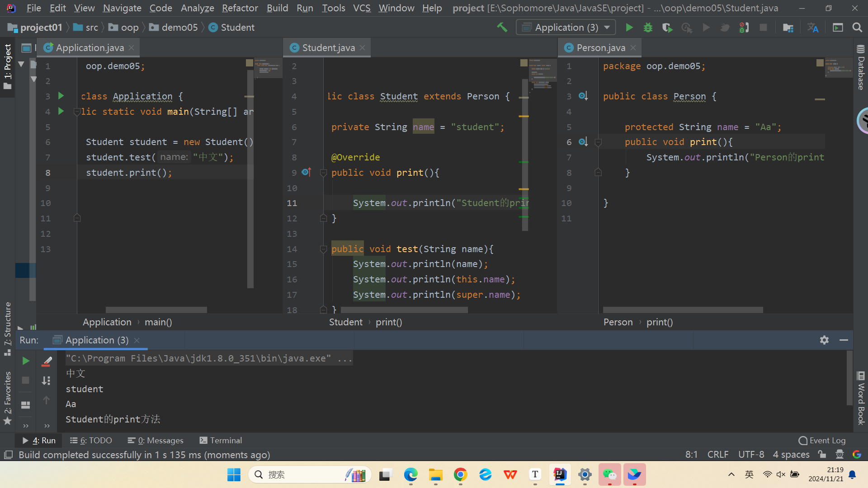
Task: Click the Build project hammer icon
Action: coord(502,28)
